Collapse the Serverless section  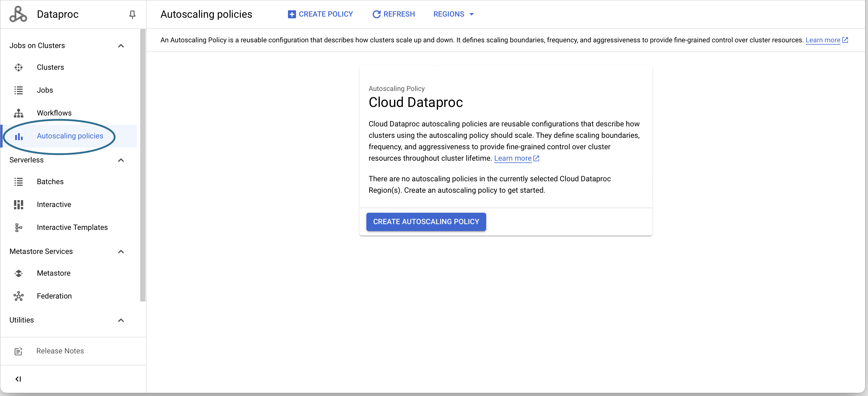point(122,160)
